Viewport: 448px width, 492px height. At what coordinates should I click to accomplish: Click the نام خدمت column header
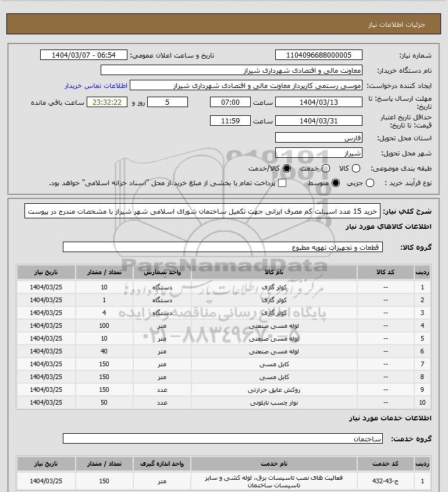[274, 463]
